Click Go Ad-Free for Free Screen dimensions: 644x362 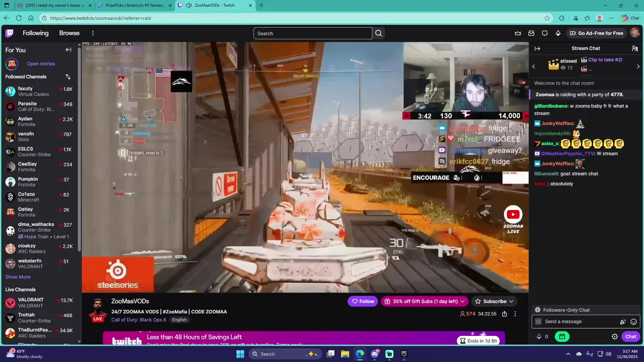point(596,33)
